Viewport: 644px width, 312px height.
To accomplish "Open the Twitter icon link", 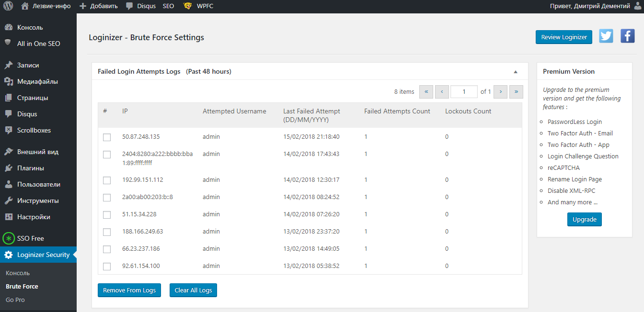I will [x=606, y=36].
